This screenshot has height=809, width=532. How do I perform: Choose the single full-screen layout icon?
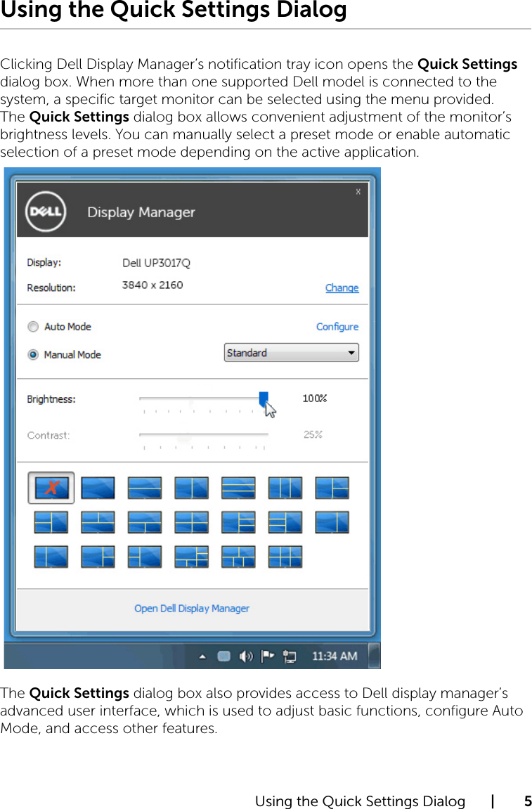tap(98, 488)
